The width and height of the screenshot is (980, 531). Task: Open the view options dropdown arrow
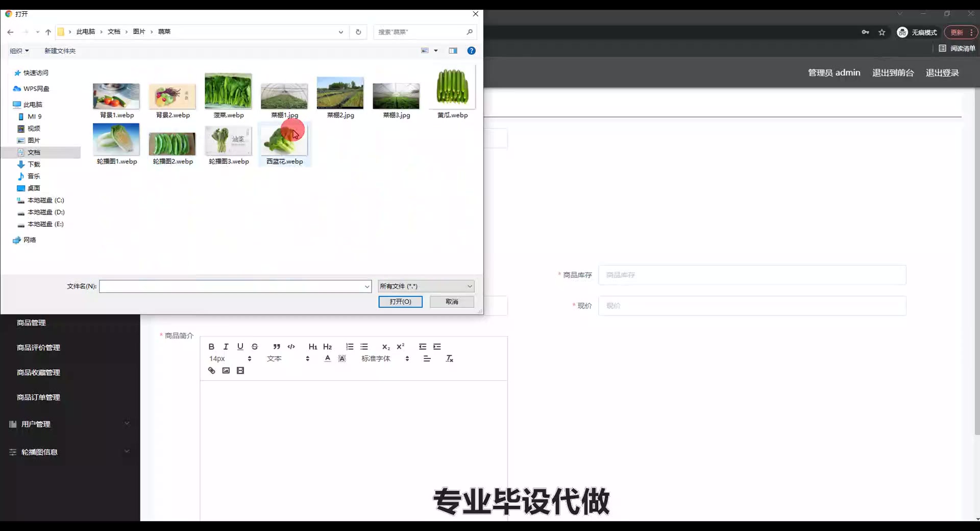click(436, 51)
